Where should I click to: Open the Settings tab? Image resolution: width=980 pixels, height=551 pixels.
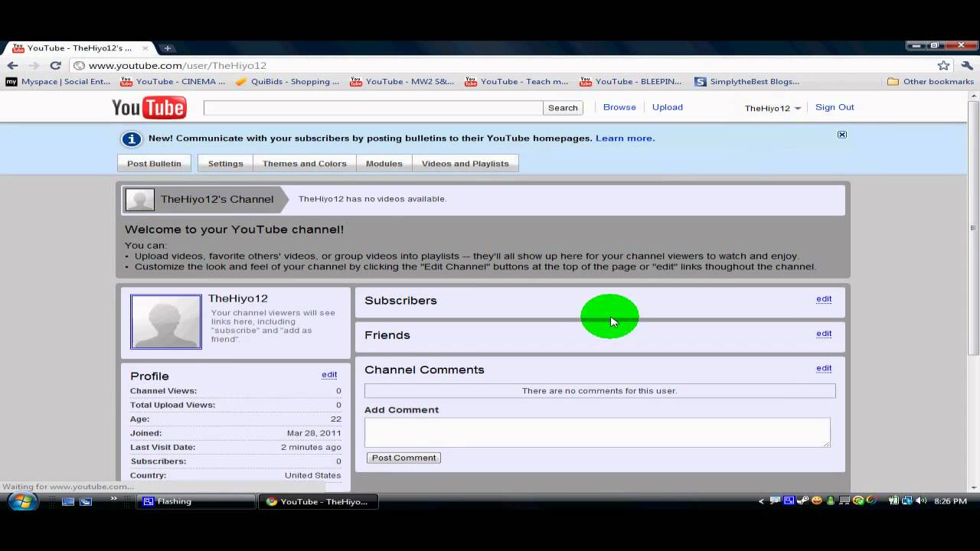tap(225, 163)
